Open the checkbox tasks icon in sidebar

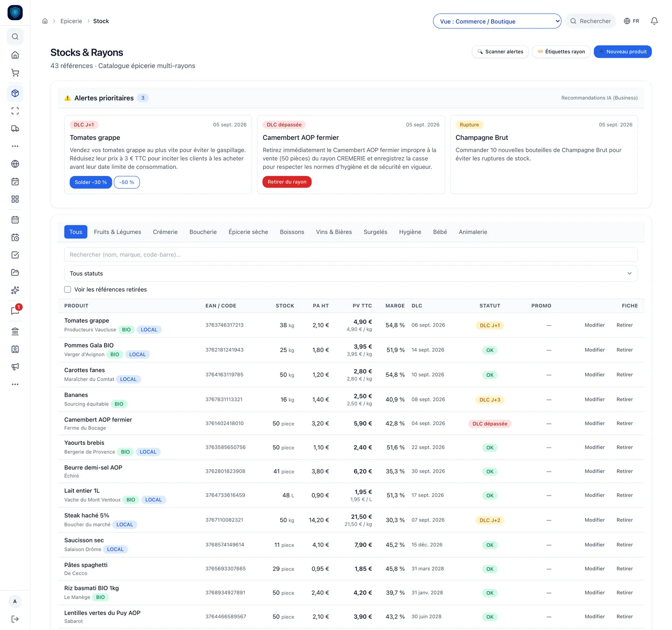pyautogui.click(x=15, y=255)
